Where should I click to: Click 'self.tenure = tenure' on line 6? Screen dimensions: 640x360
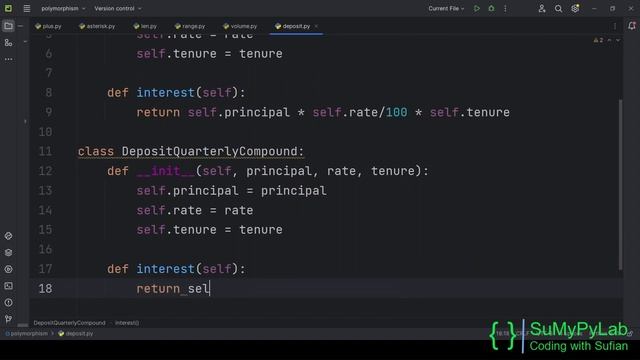coord(209,53)
